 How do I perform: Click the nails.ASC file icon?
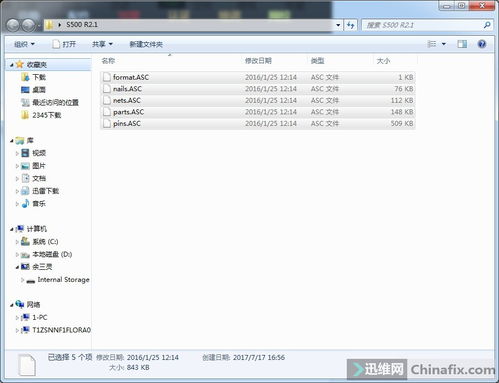click(x=107, y=89)
